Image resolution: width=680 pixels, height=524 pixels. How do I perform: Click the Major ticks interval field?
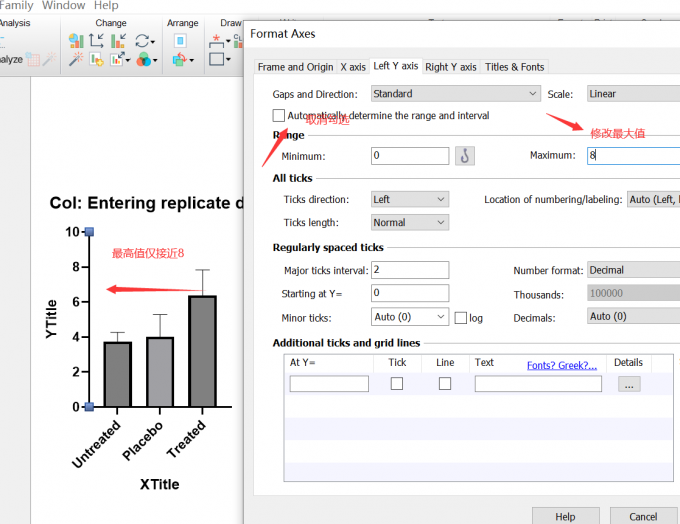tap(410, 270)
